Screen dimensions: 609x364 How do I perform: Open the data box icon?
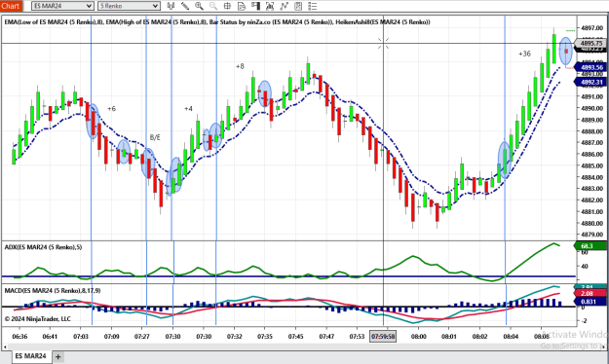242,6
